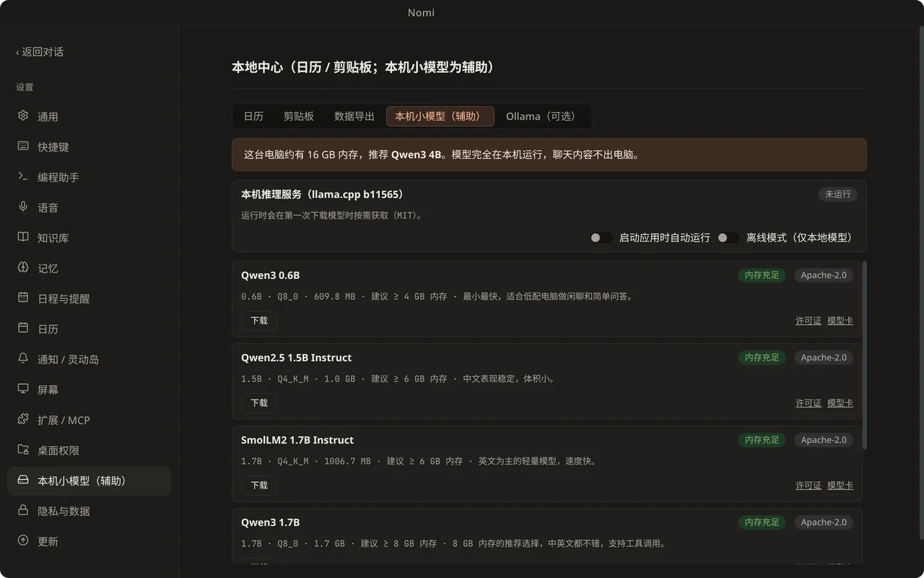This screenshot has width=924, height=578.
Task: Click Apache-2.0 badge on Qwen3 1.7B
Action: pos(824,522)
